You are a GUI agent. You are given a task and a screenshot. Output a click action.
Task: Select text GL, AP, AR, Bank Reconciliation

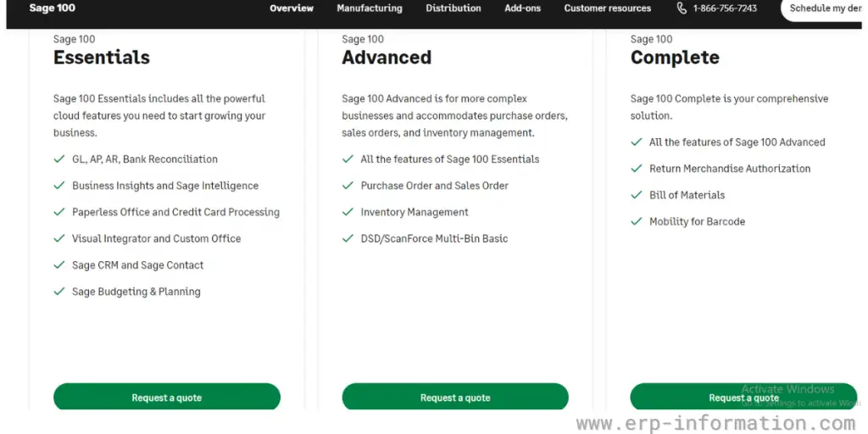click(x=144, y=159)
